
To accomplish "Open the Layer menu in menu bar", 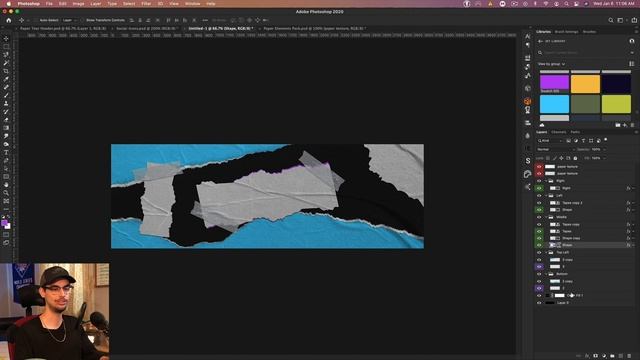I will [96, 4].
